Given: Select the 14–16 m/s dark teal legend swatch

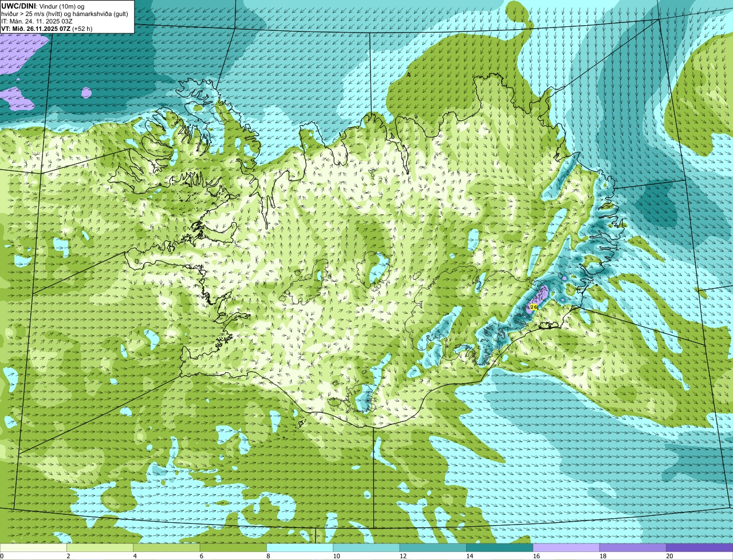Looking at the screenshot, I should point(499,547).
